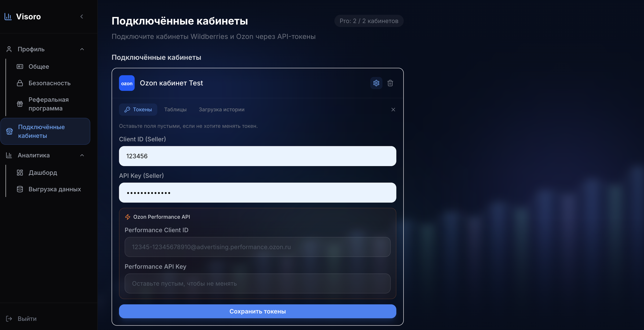Focus the Performance Client ID field
Image resolution: width=644 pixels, height=330 pixels.
(x=258, y=247)
